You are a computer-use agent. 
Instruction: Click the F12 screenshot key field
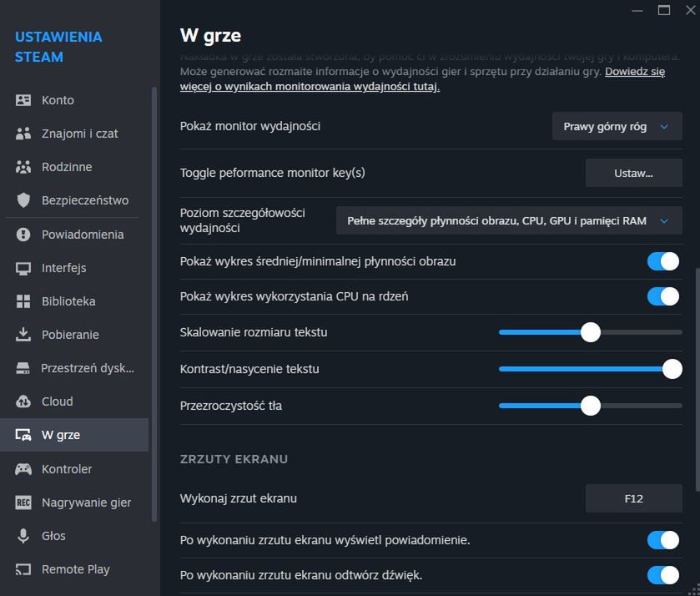(x=633, y=498)
